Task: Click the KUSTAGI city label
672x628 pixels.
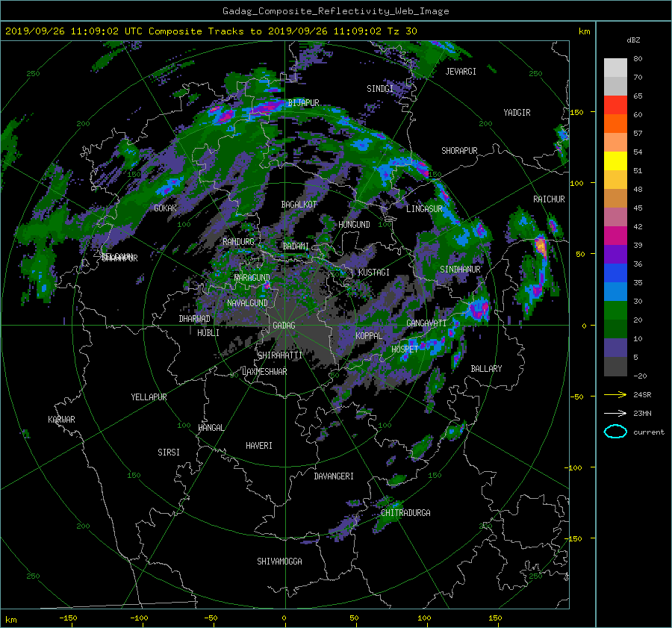Action: (x=374, y=273)
